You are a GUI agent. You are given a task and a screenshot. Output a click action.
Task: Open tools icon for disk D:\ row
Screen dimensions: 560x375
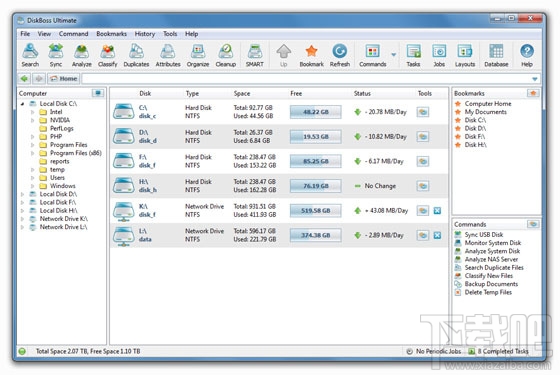point(423,136)
